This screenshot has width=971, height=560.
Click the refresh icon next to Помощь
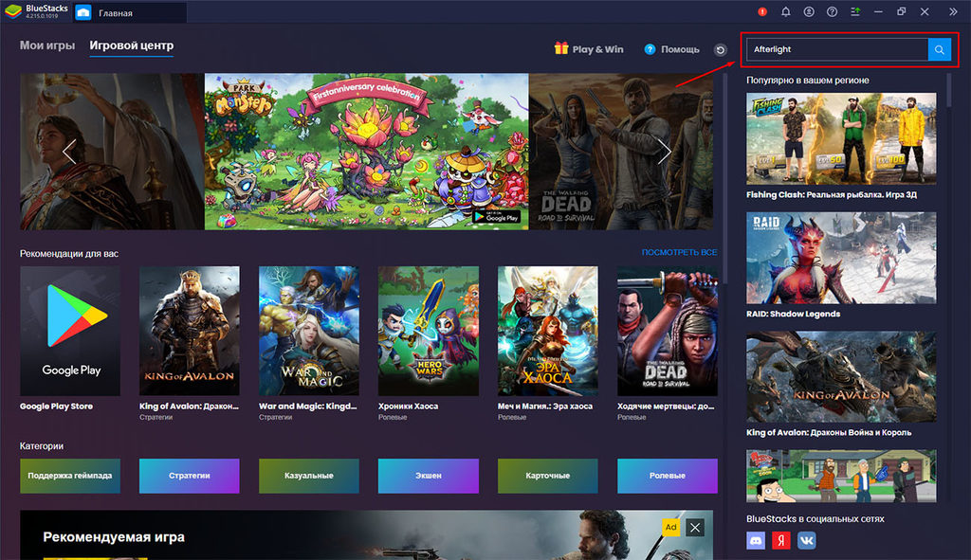[721, 50]
